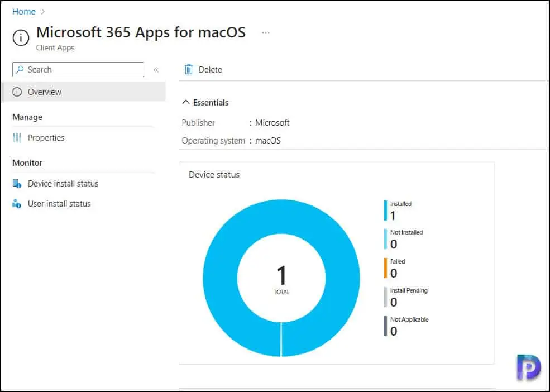Click the Monitor section heading

[27, 163]
